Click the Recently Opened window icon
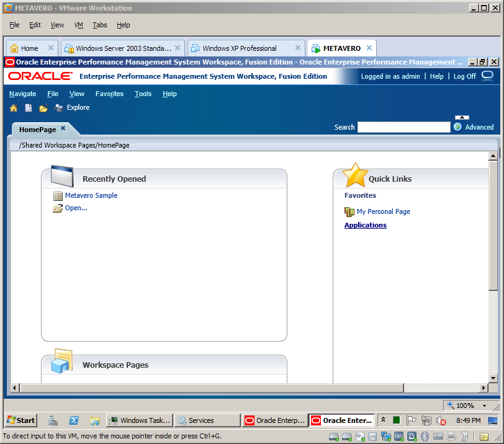Image resolution: width=504 pixels, height=444 pixels. (62, 176)
